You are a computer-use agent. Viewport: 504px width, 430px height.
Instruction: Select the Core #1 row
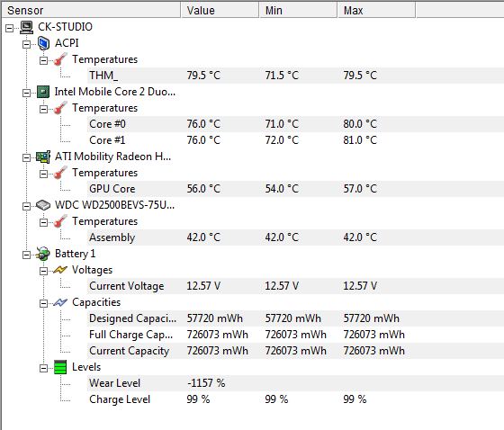pyautogui.click(x=295, y=140)
